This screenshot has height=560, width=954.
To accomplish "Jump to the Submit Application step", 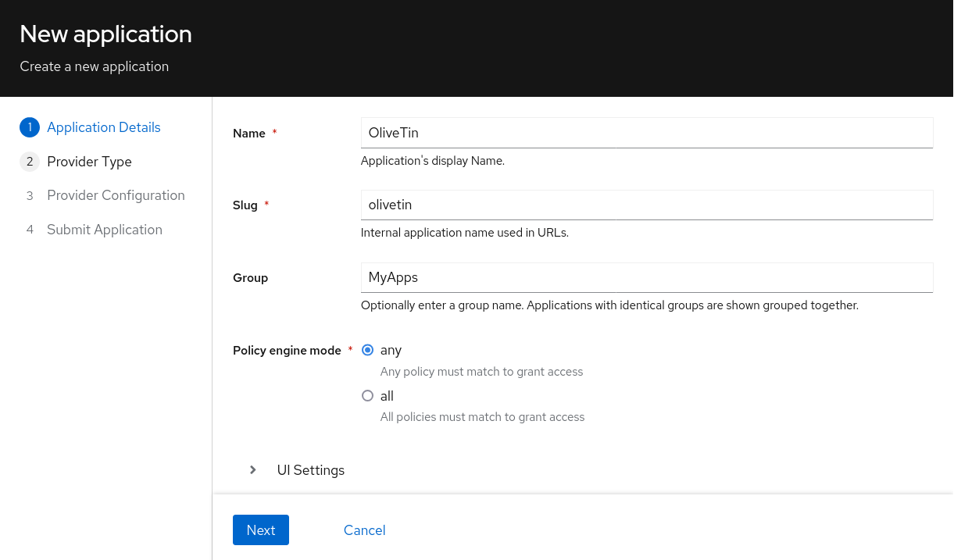I will coord(105,230).
